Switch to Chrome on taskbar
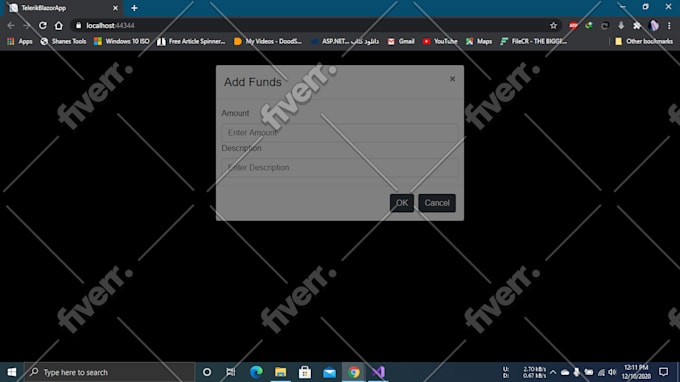The height and width of the screenshot is (382, 680). pyautogui.click(x=354, y=372)
